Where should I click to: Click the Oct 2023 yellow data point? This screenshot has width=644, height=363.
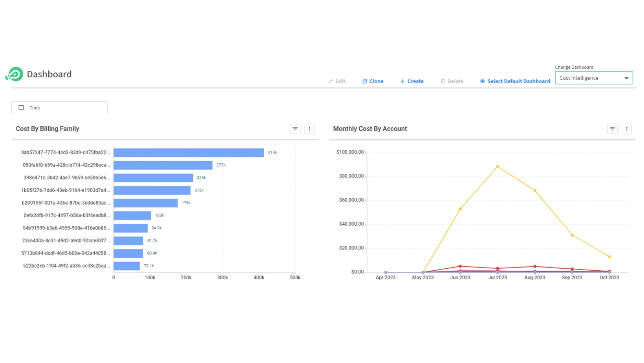pos(609,257)
